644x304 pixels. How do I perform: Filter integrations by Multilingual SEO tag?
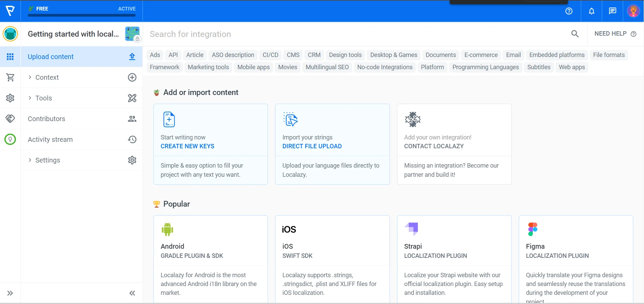tap(327, 67)
